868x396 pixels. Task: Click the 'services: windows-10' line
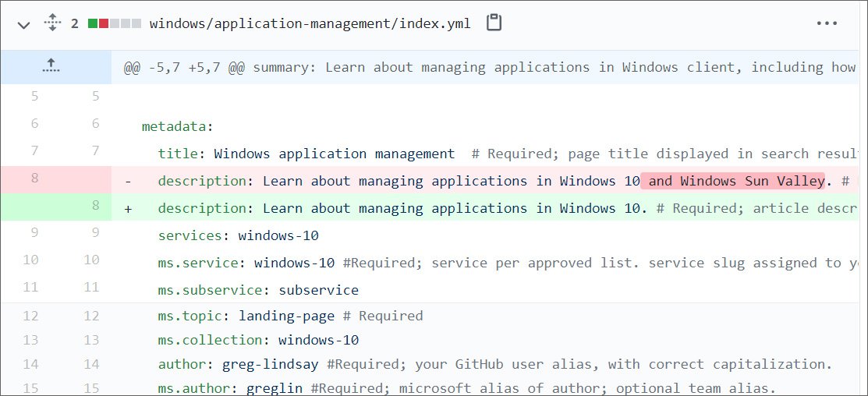coord(238,235)
